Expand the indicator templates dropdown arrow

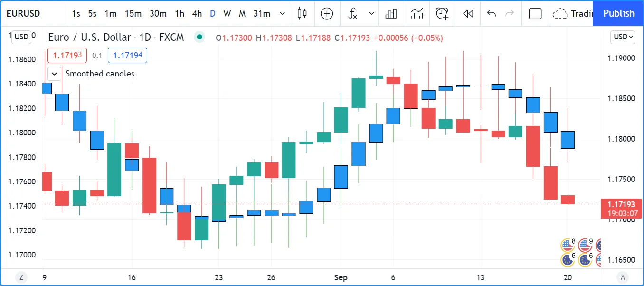click(371, 13)
